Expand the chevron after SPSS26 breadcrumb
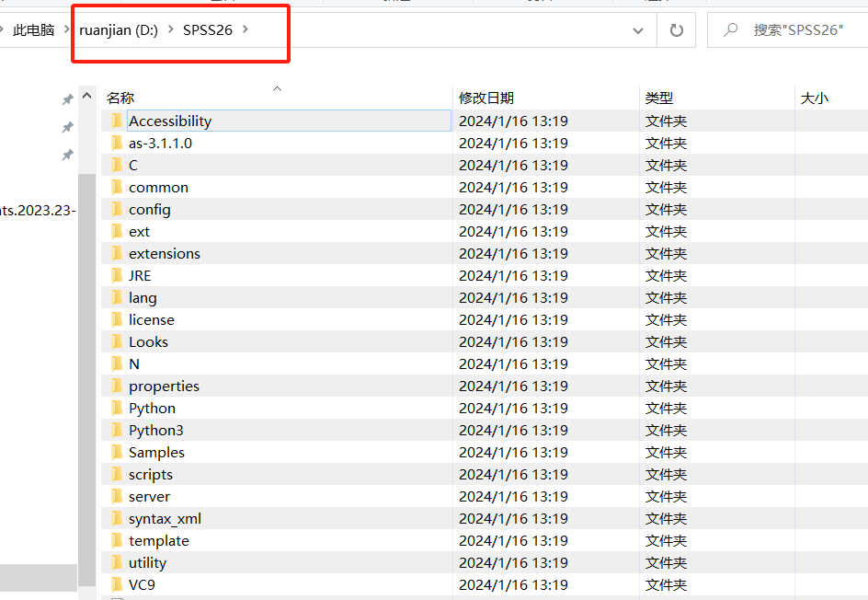The height and width of the screenshot is (600, 868). tap(244, 29)
